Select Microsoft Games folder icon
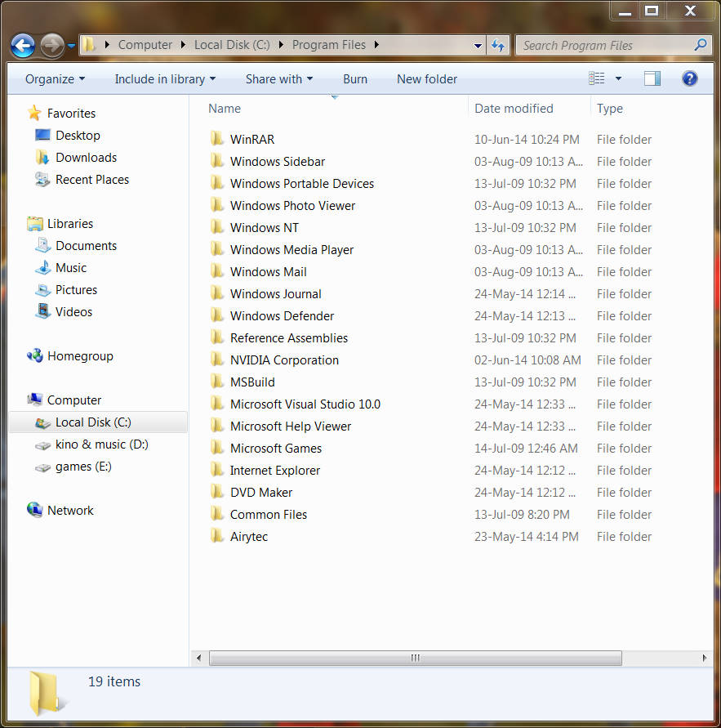721x728 pixels. click(x=216, y=448)
